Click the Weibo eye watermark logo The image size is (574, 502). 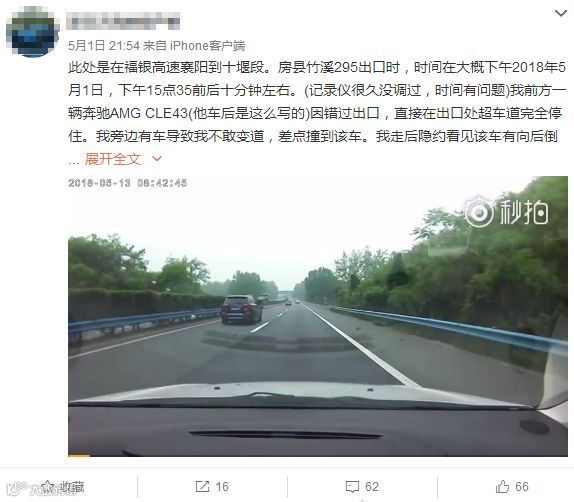coord(18,489)
